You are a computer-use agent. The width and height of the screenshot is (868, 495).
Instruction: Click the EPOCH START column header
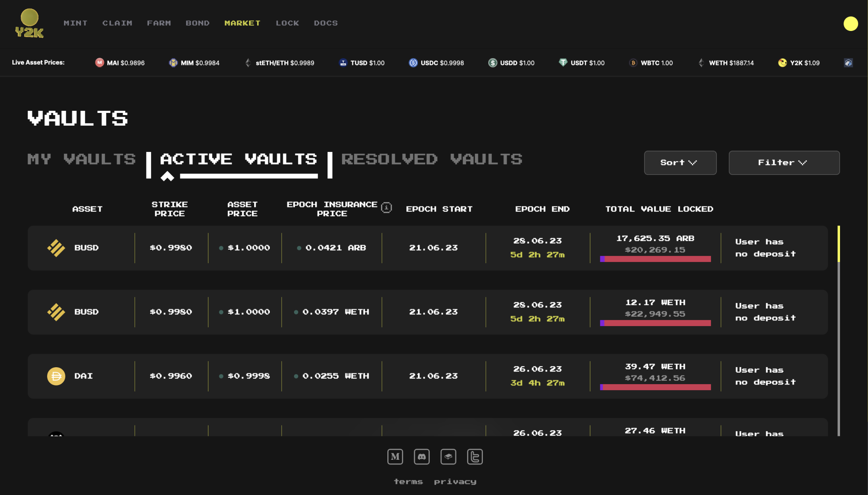(439, 209)
